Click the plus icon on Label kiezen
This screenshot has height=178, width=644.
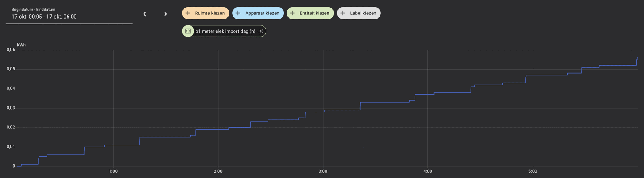coord(343,13)
